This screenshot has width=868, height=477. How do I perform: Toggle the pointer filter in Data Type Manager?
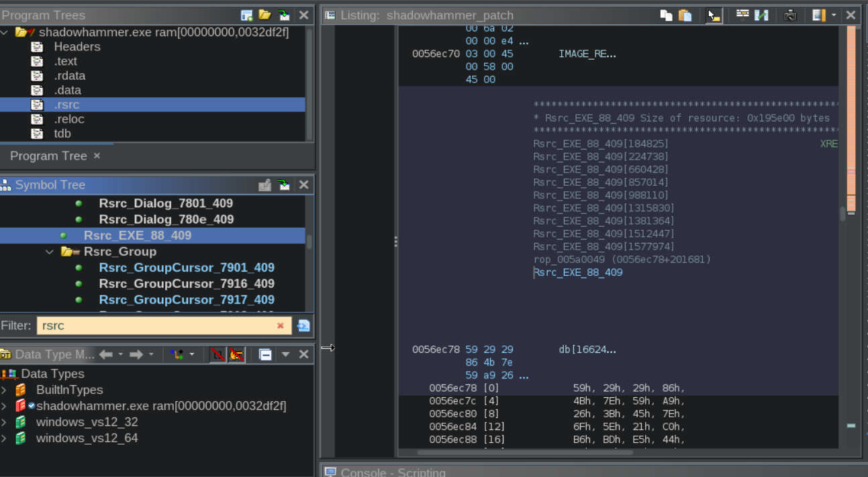click(x=236, y=354)
